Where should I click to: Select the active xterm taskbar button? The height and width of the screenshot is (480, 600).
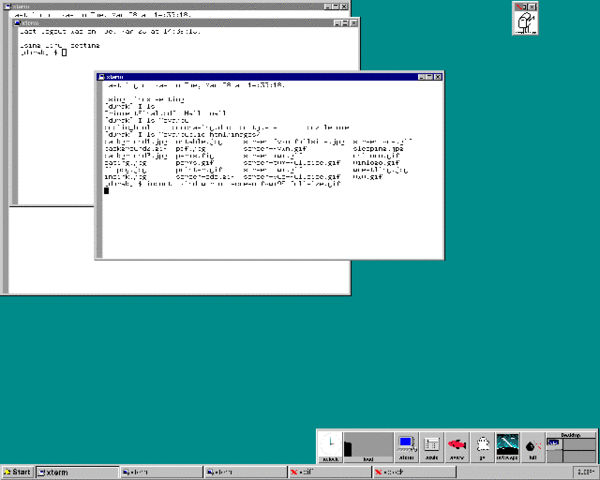pyautogui.click(x=78, y=472)
